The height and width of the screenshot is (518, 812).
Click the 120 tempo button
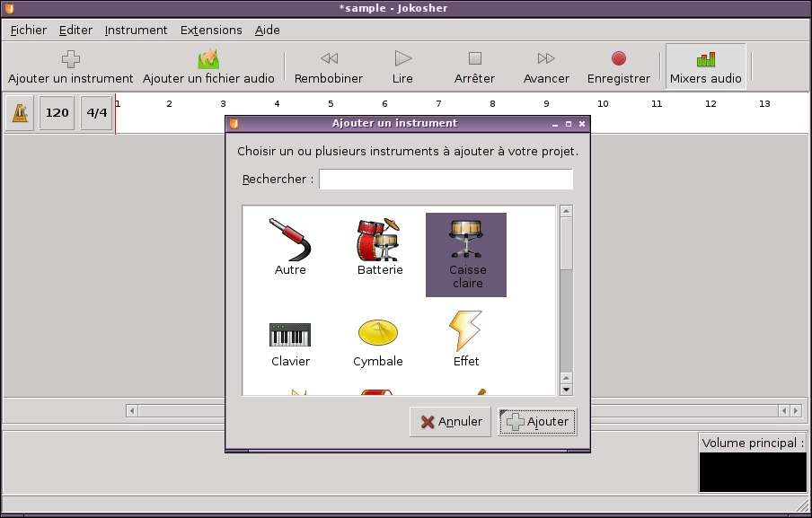(57, 112)
